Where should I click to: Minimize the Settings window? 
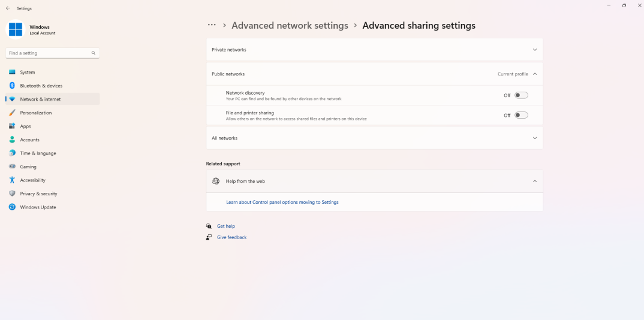click(609, 5)
